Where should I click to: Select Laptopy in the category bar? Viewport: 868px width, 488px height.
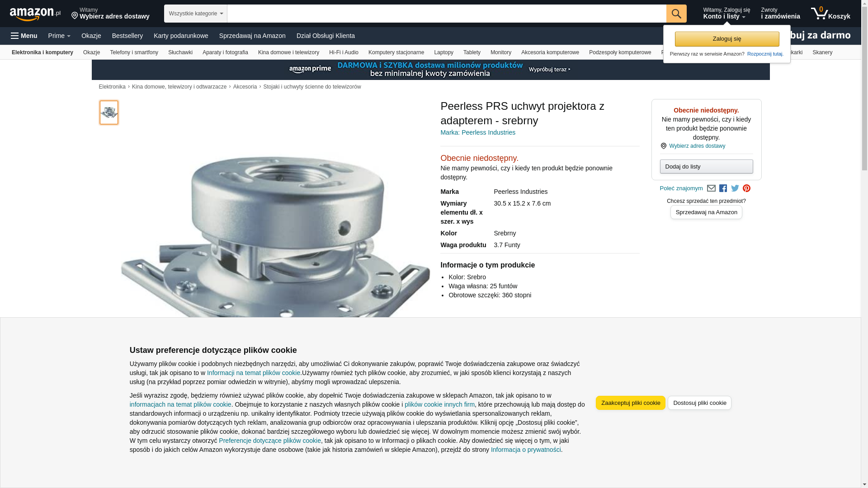(443, 52)
